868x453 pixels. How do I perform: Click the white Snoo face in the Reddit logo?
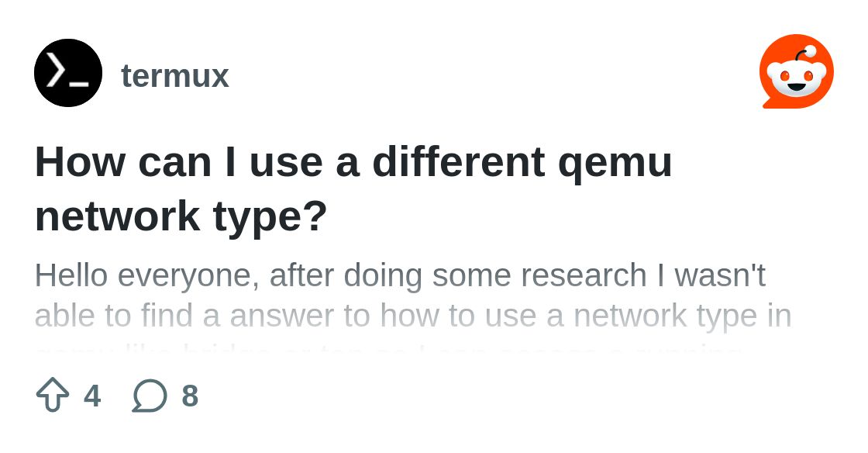point(796,78)
